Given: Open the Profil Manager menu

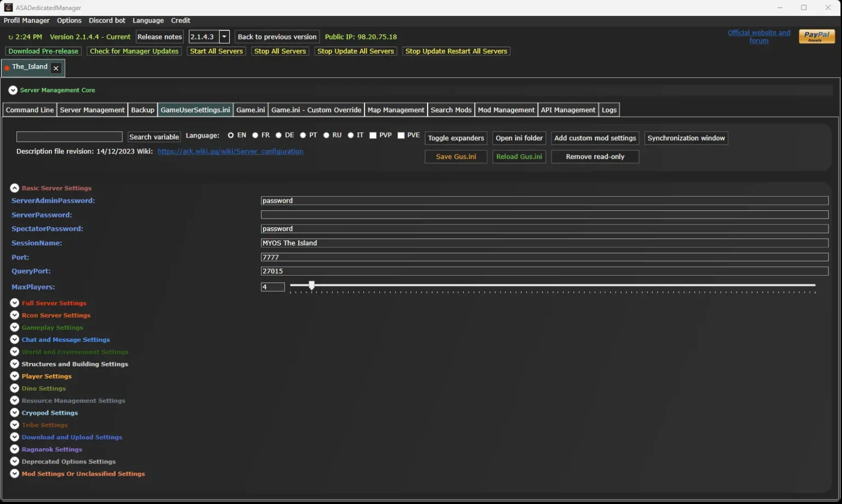Looking at the screenshot, I should point(26,20).
